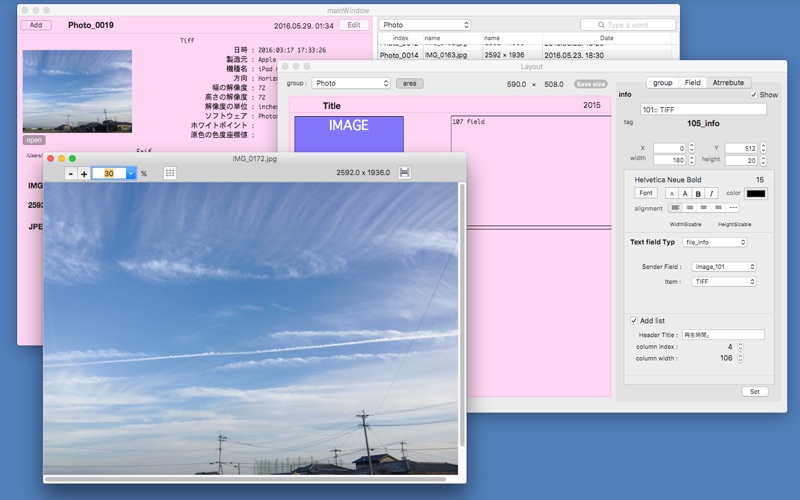The image size is (800, 500).
Task: Maximize IMG_0172.jpg window with green button
Action: (72, 159)
